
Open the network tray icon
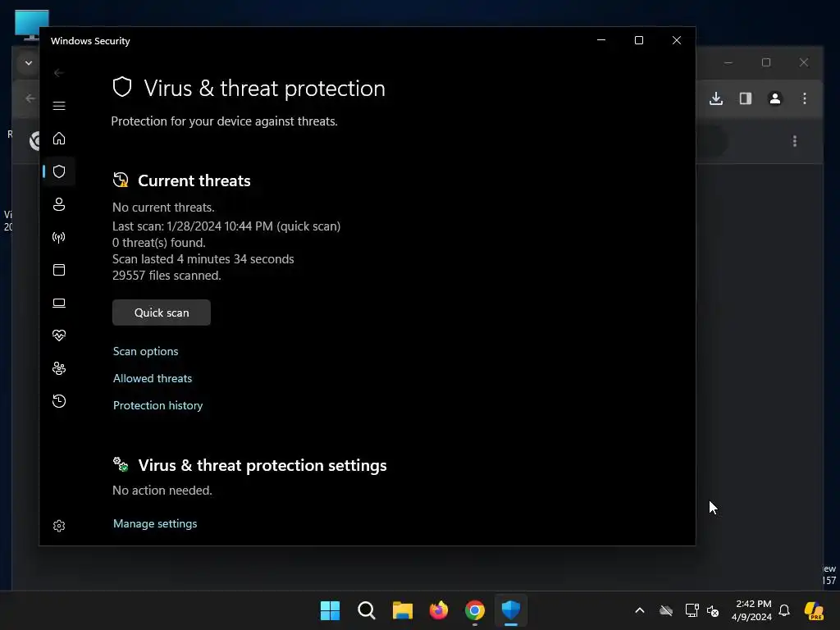point(692,610)
